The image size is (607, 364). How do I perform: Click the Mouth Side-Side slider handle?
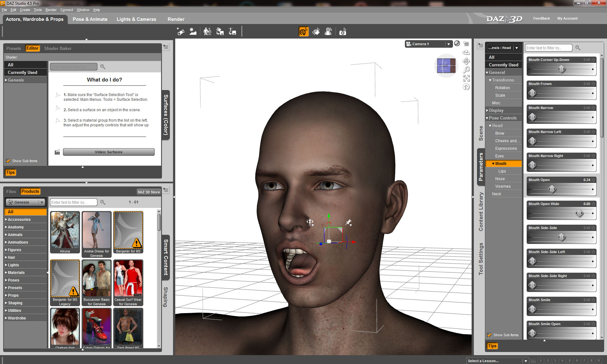[x=562, y=237]
